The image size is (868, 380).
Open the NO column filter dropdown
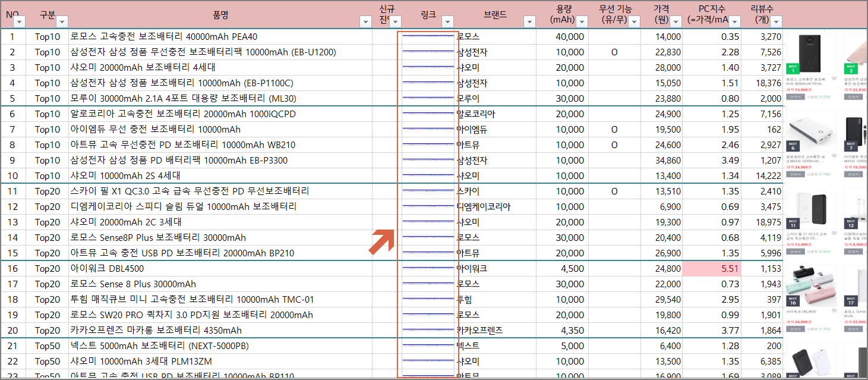tap(20, 22)
